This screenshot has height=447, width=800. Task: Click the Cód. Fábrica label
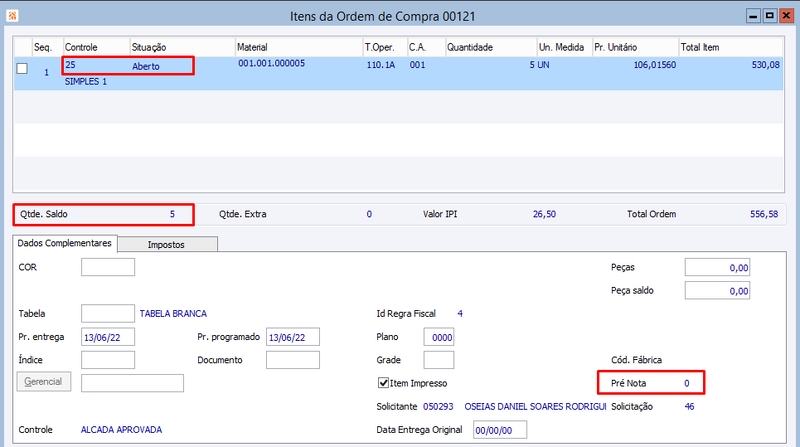coord(636,360)
